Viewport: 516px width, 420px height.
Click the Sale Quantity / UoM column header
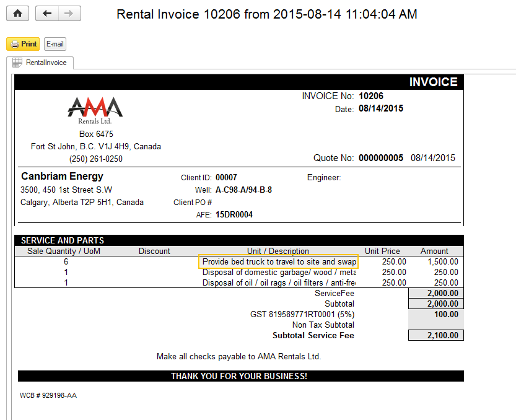[64, 251]
